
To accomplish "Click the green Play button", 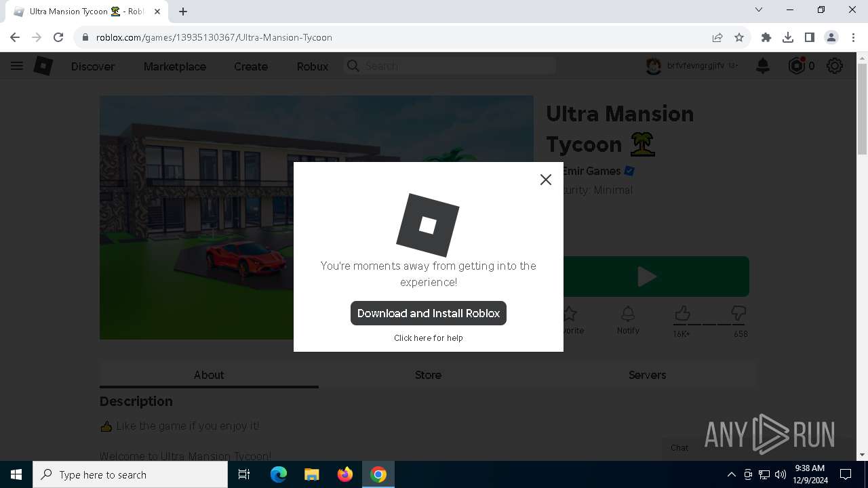I will point(646,277).
